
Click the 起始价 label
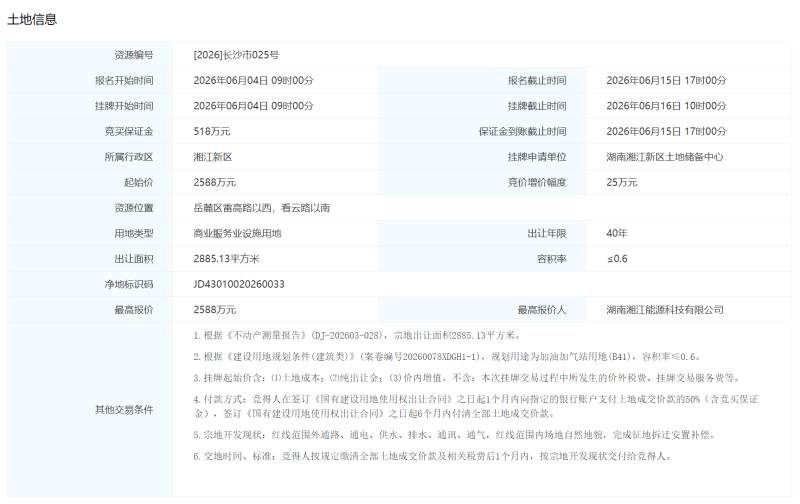pyautogui.click(x=138, y=183)
